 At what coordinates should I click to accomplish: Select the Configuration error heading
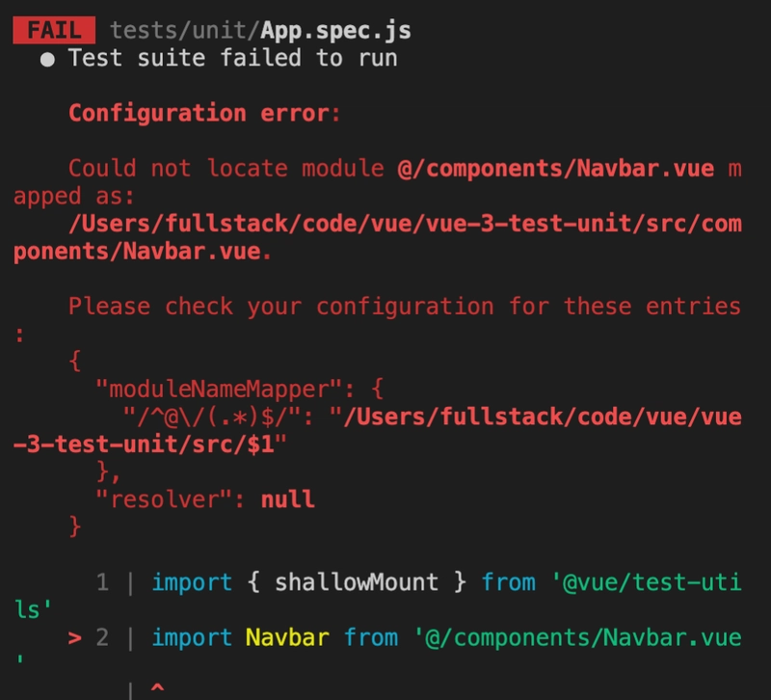[x=204, y=114]
